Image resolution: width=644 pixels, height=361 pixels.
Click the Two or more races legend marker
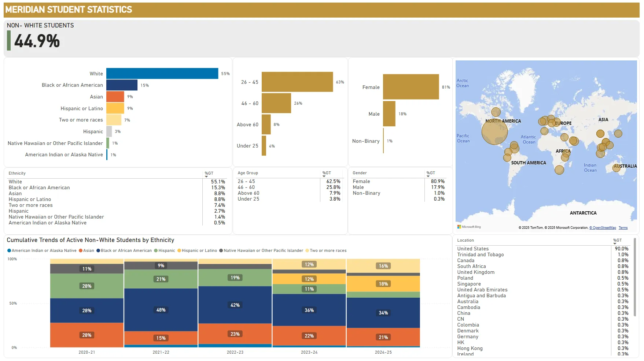[307, 251]
